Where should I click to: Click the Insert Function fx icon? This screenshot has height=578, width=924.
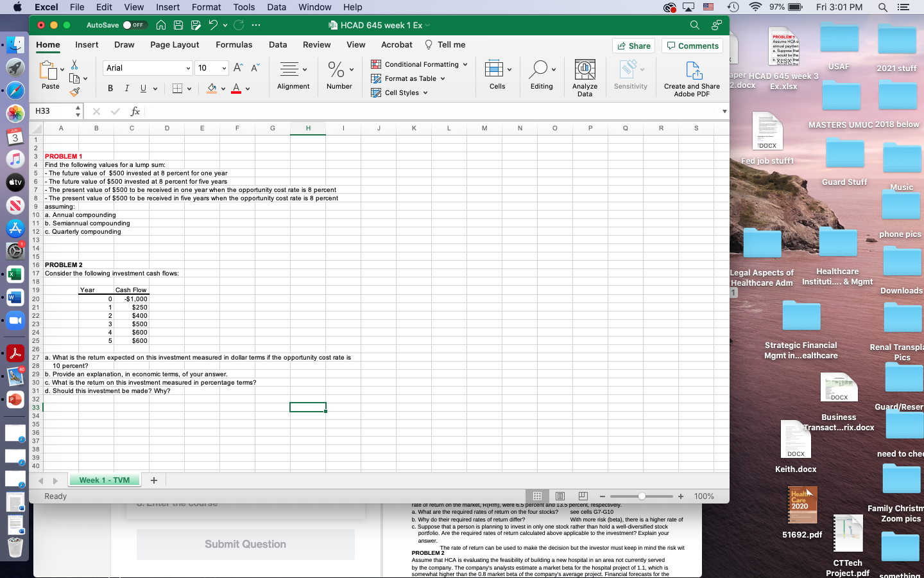pyautogui.click(x=135, y=111)
